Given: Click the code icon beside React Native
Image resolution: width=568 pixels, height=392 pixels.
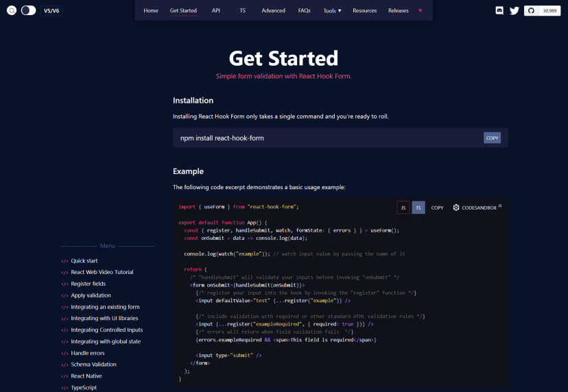Looking at the screenshot, I should (65, 376).
